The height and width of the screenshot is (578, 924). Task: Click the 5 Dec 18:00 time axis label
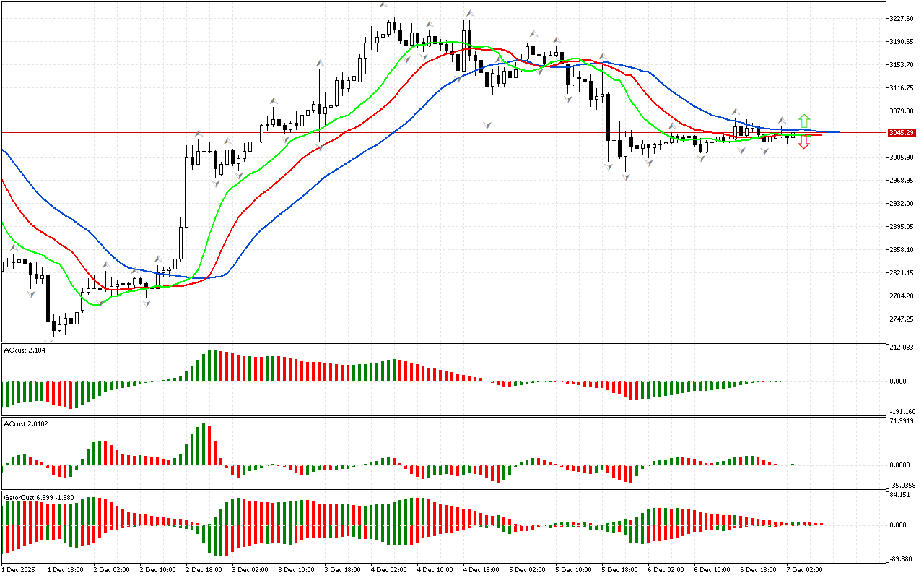pos(620,569)
